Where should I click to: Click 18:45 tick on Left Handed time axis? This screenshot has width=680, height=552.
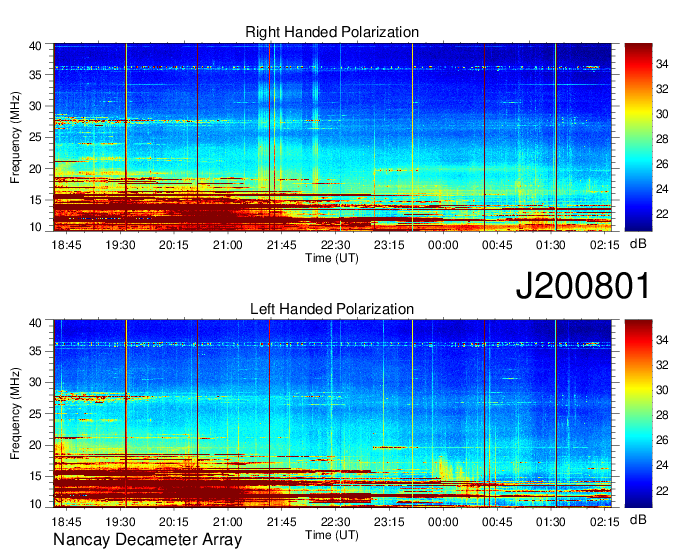click(66, 522)
